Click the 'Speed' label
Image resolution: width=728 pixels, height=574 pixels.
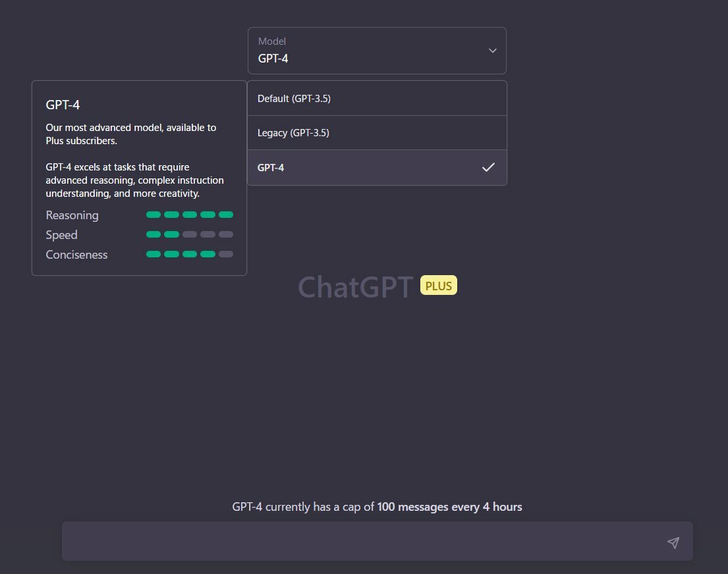tap(61, 235)
